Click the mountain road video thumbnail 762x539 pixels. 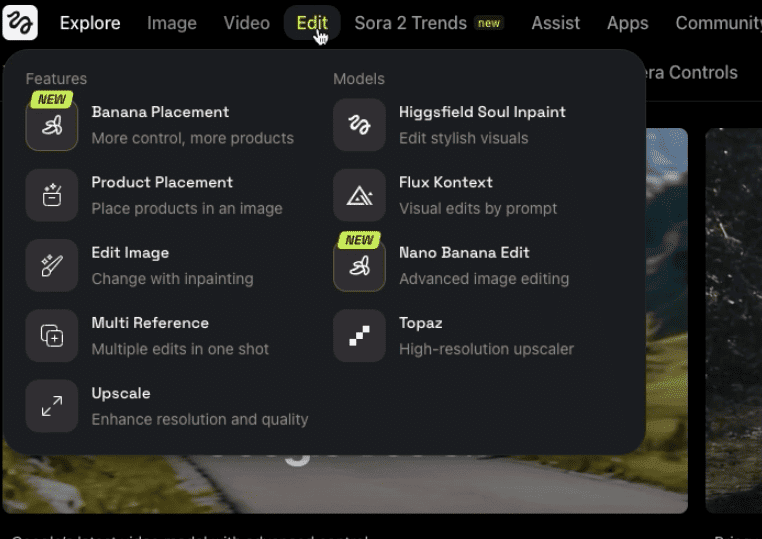(x=345, y=484)
